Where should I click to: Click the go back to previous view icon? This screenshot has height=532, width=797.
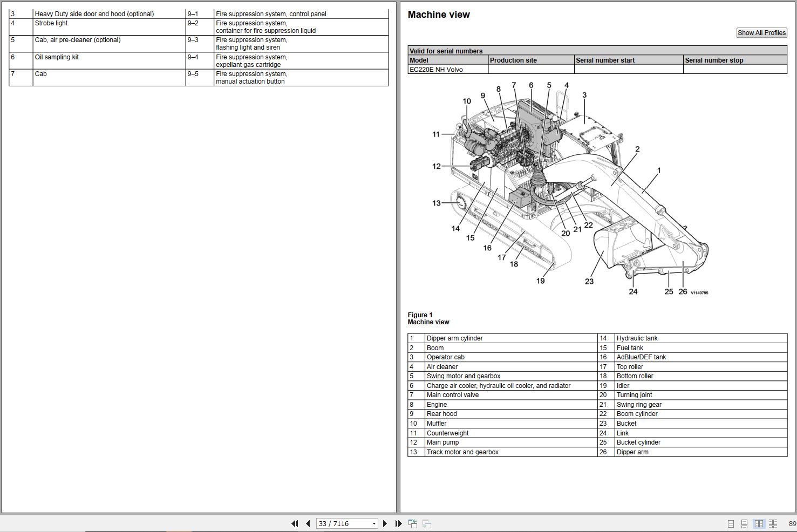[x=413, y=523]
